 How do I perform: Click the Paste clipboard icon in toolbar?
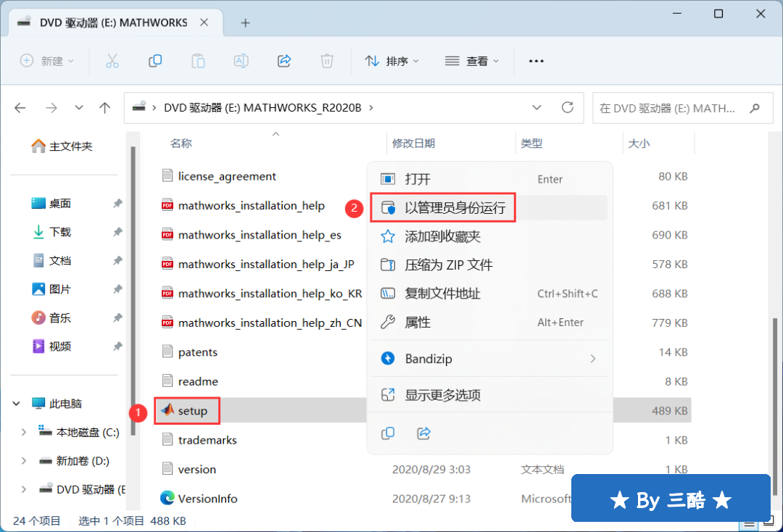point(198,61)
